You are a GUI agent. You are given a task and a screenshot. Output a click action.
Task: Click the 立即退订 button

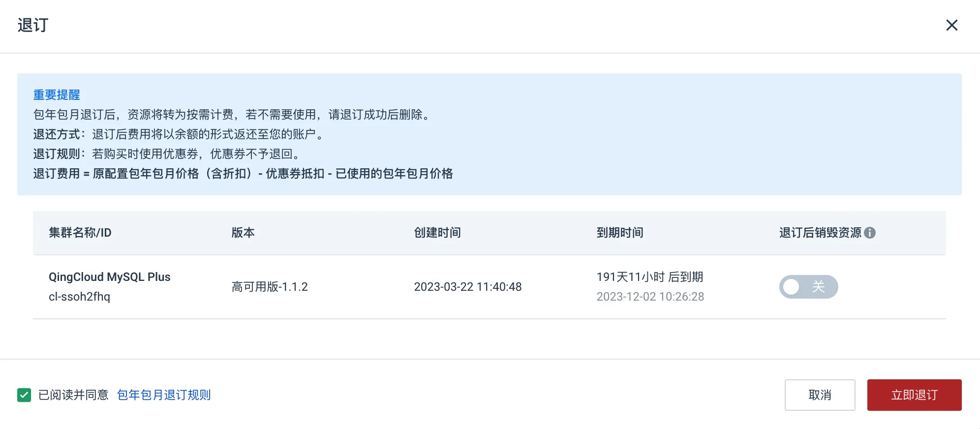click(914, 395)
